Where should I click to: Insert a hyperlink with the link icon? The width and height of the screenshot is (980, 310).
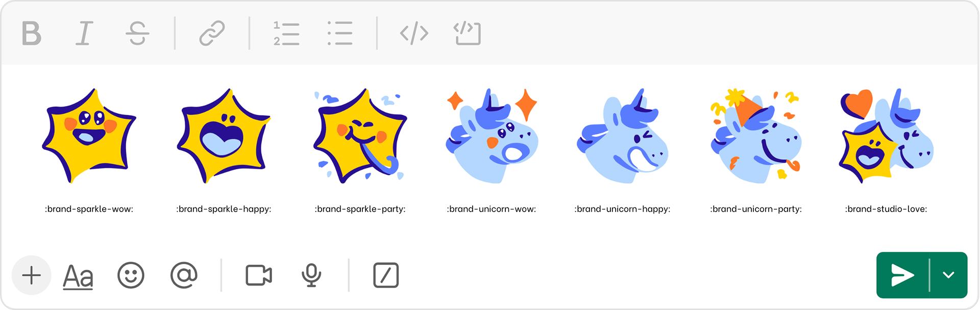212,34
